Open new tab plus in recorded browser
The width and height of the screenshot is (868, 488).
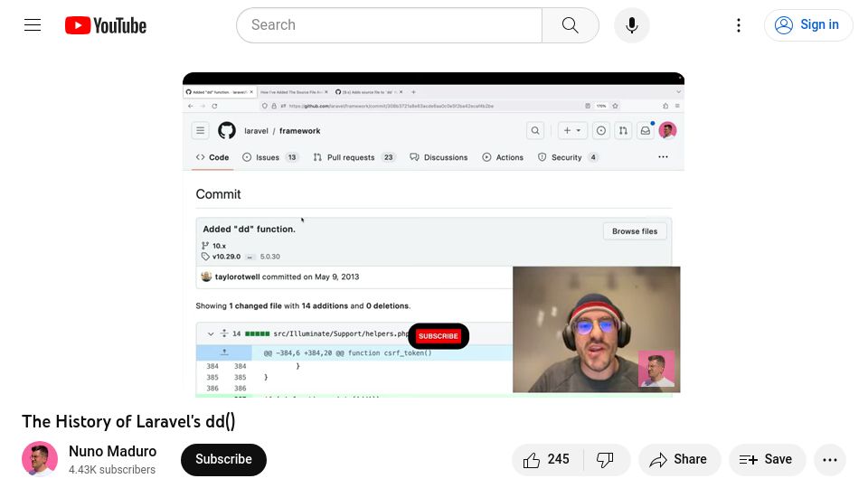coord(413,92)
